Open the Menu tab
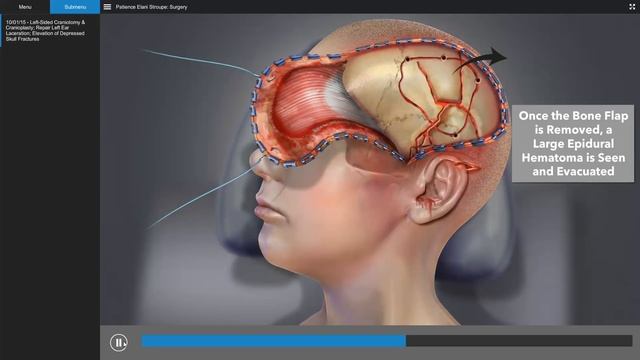 point(25,7)
